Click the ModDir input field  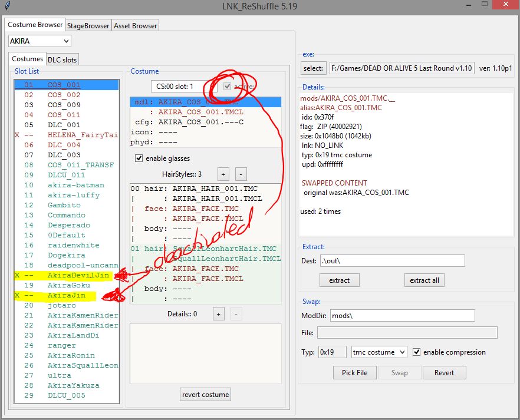click(403, 315)
